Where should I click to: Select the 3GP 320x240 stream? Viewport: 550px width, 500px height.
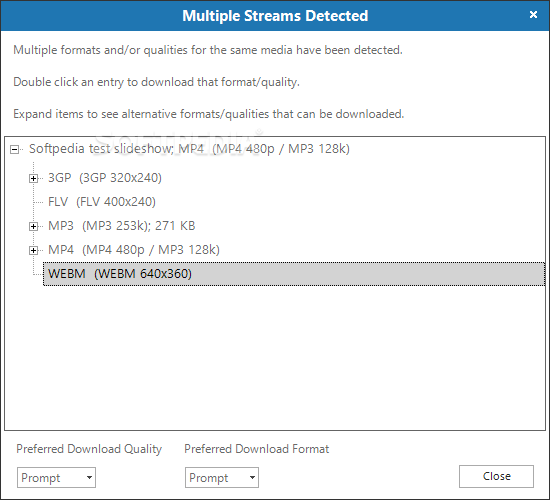tap(105, 178)
